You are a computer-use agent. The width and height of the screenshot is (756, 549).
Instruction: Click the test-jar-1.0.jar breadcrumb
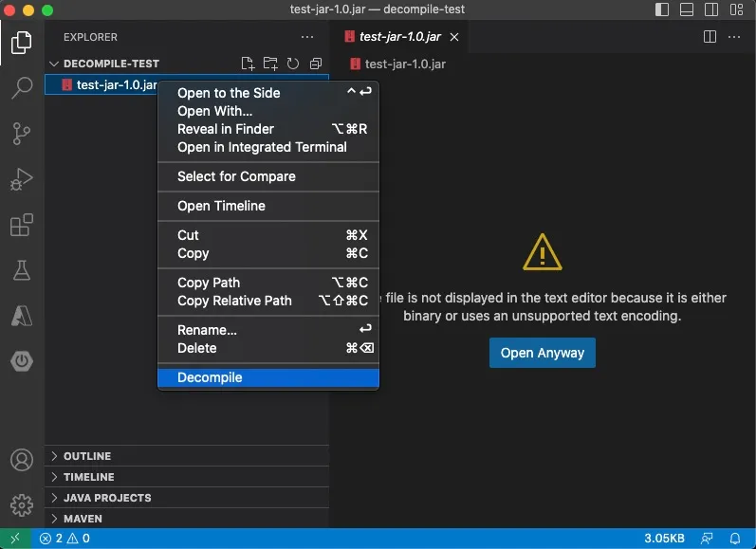tap(397, 64)
